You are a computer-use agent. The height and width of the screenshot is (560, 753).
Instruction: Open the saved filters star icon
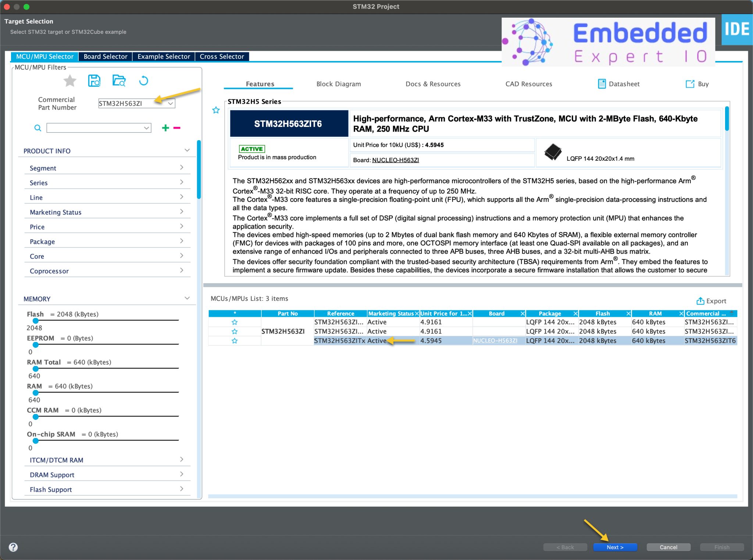tap(69, 81)
